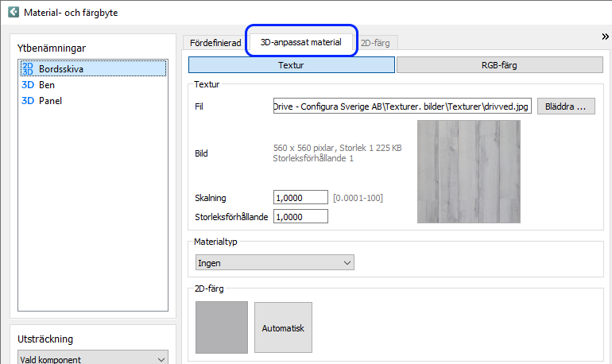Click the Fil texture path field
The height and width of the screenshot is (364, 612).
pyautogui.click(x=402, y=106)
